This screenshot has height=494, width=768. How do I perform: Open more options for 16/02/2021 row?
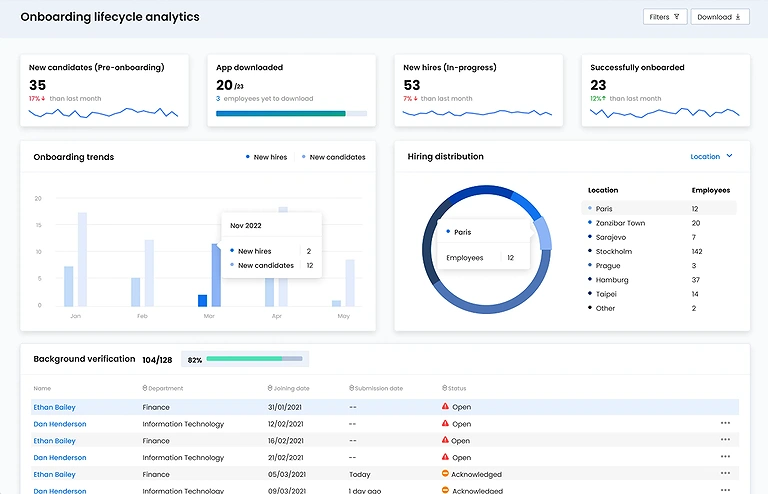click(x=725, y=440)
